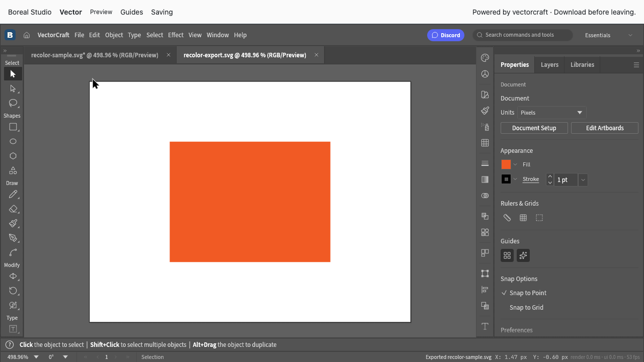Toggle the first Guides button

[507, 255]
